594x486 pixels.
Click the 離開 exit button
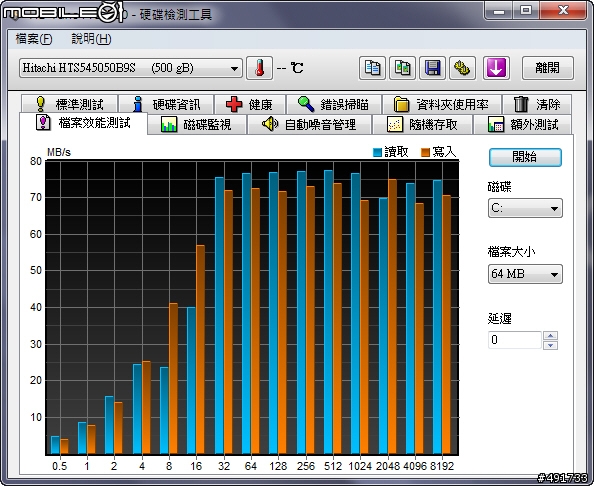point(548,68)
